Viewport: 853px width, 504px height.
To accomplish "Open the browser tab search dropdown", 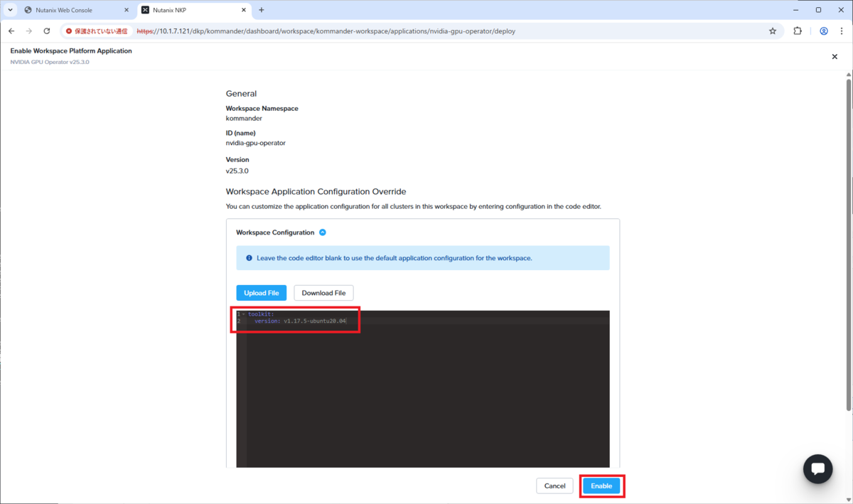I will pos(10,10).
